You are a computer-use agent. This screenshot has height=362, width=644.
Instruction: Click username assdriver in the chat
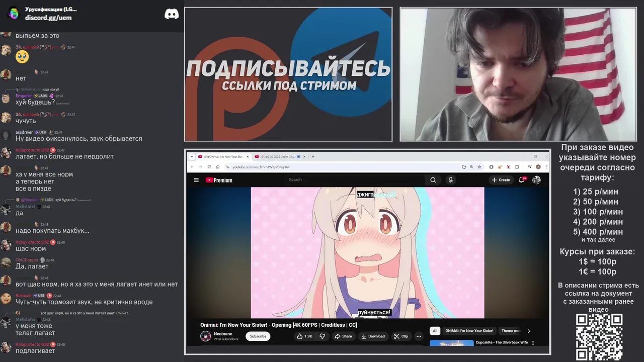tap(24, 132)
